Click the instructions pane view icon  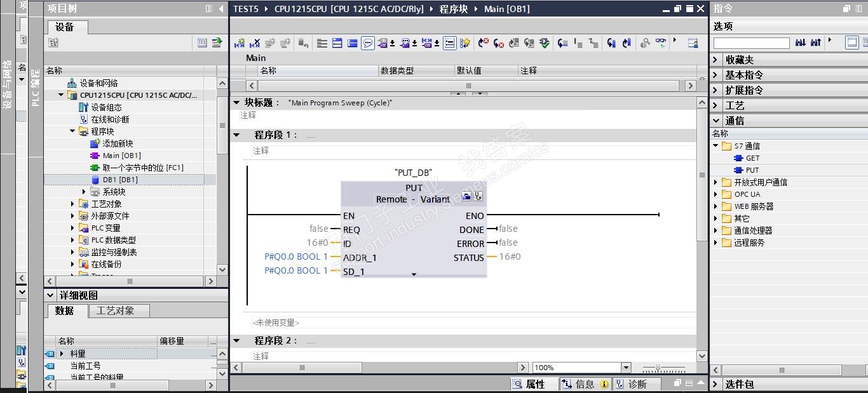tap(852, 42)
